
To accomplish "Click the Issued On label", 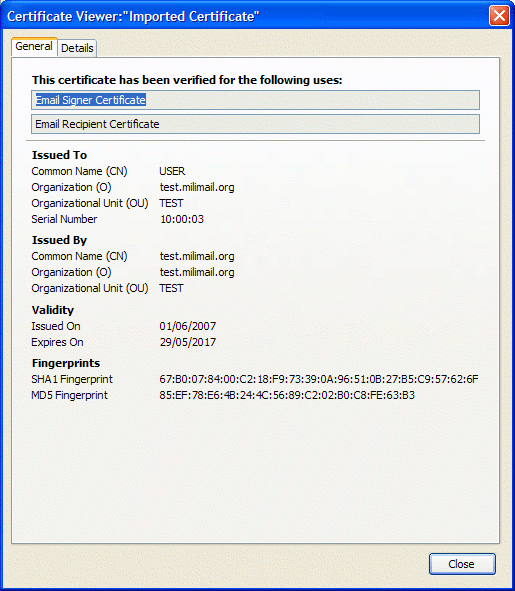I will point(56,326).
